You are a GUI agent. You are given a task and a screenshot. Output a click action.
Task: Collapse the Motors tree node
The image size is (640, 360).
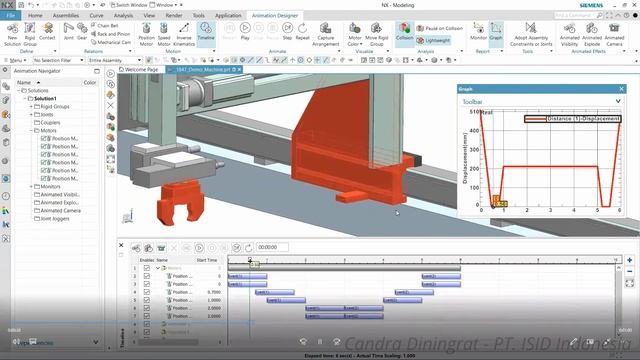click(x=31, y=131)
